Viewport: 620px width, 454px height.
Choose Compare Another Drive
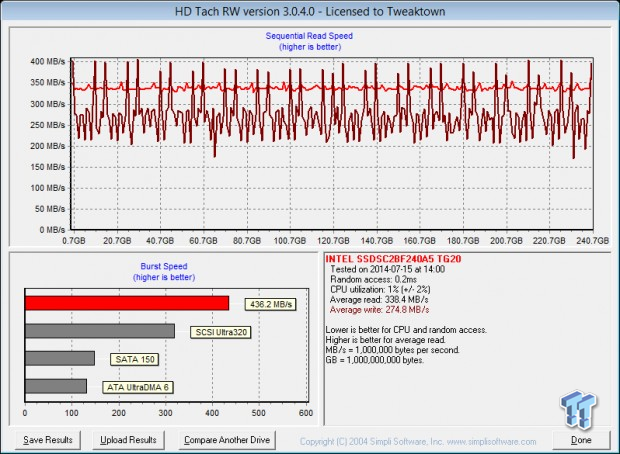pos(227,440)
